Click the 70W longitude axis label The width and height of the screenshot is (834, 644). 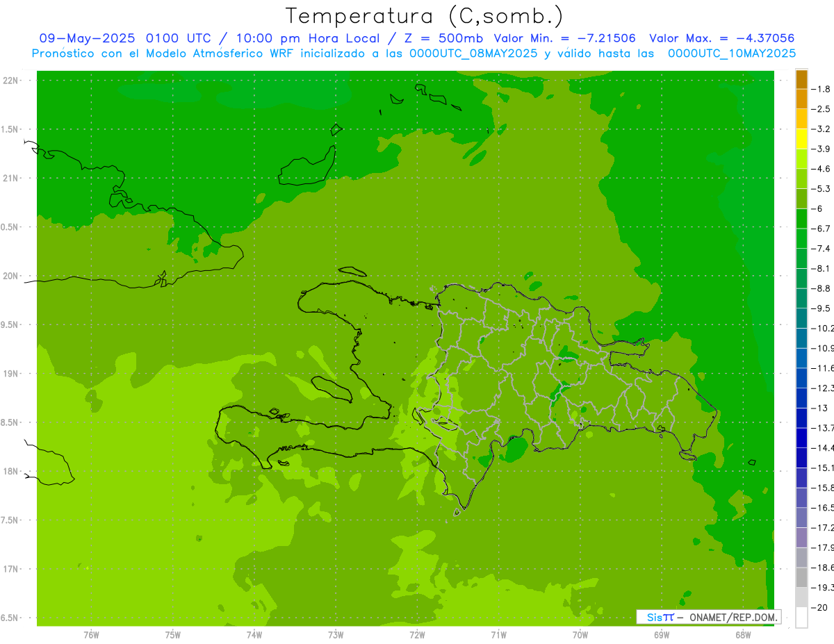[580, 634]
